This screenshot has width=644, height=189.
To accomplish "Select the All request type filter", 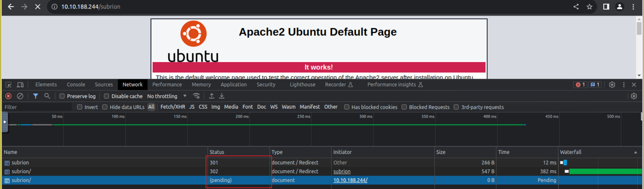I will pos(151,107).
